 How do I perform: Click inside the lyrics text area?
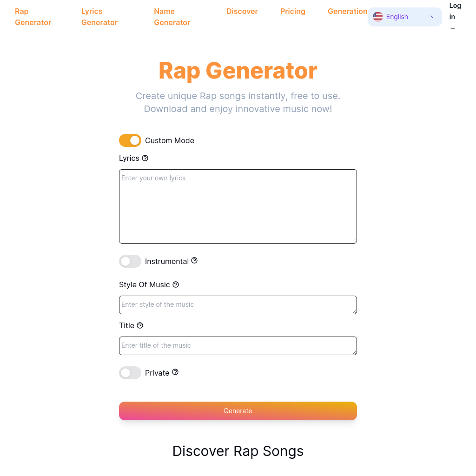click(x=238, y=206)
